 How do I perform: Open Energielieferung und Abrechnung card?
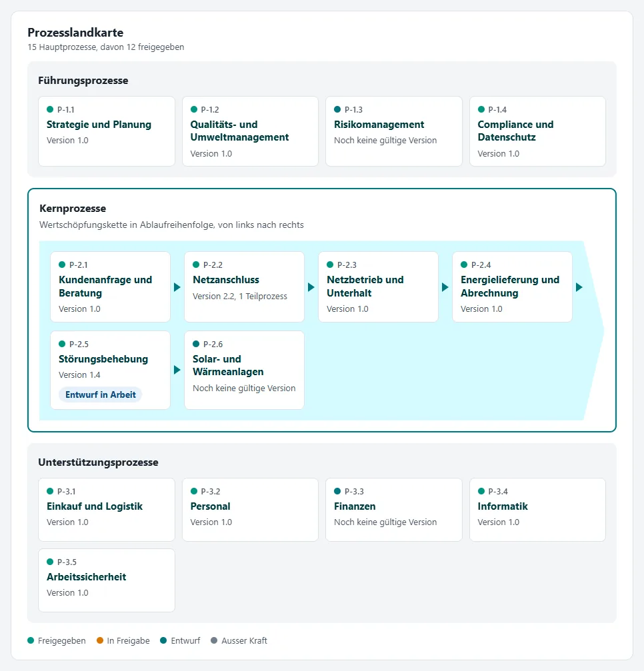coord(512,287)
